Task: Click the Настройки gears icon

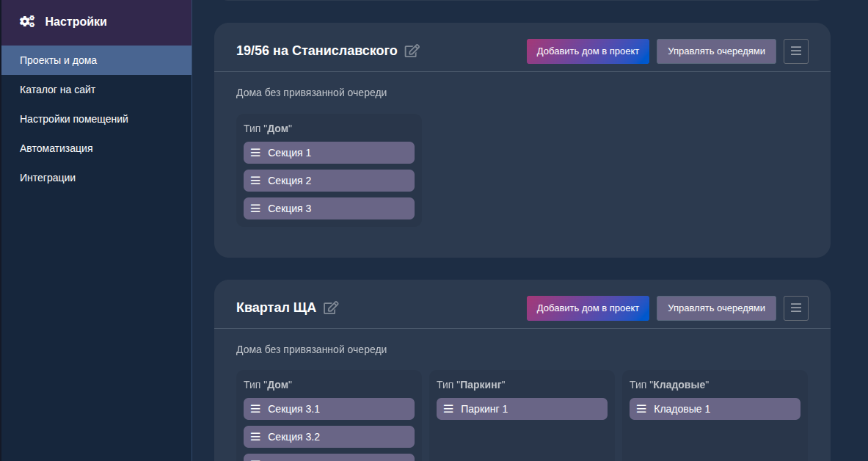Action: (x=27, y=21)
